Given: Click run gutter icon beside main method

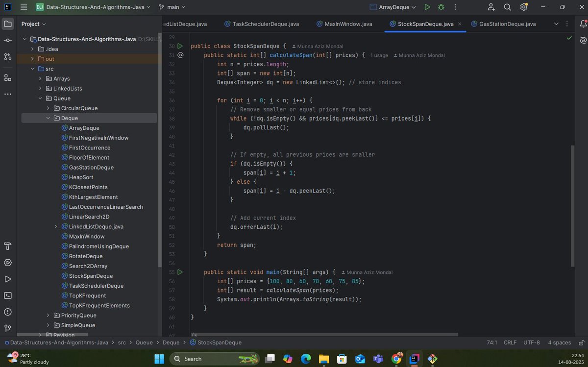Looking at the screenshot, I should click(180, 272).
